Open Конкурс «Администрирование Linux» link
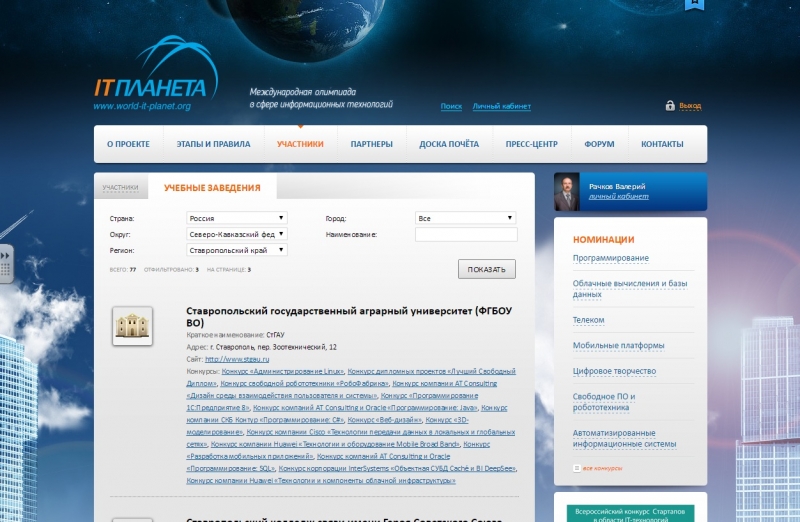 point(283,371)
